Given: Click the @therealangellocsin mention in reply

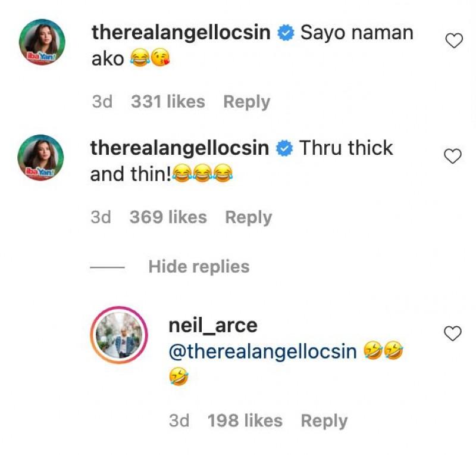Looking at the screenshot, I should click(x=263, y=352).
